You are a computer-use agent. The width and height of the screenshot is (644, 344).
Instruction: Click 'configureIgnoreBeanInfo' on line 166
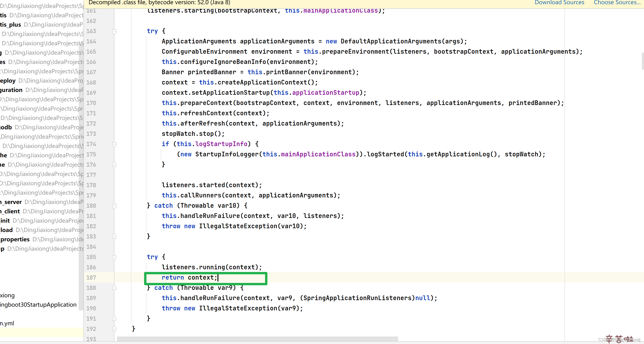click(x=223, y=62)
